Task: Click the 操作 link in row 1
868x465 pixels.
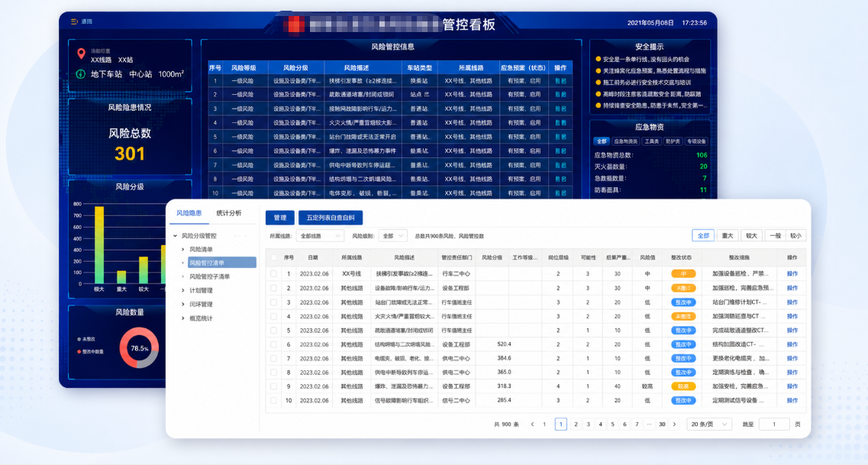Action: pyautogui.click(x=792, y=274)
